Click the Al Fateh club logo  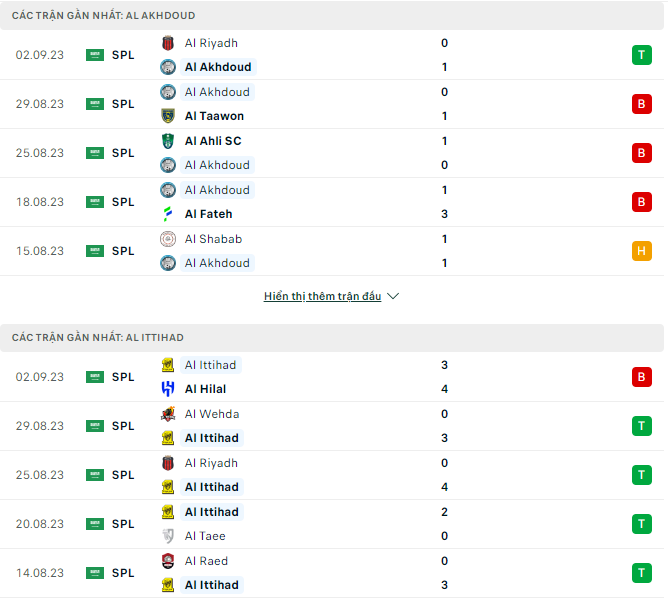[168, 214]
